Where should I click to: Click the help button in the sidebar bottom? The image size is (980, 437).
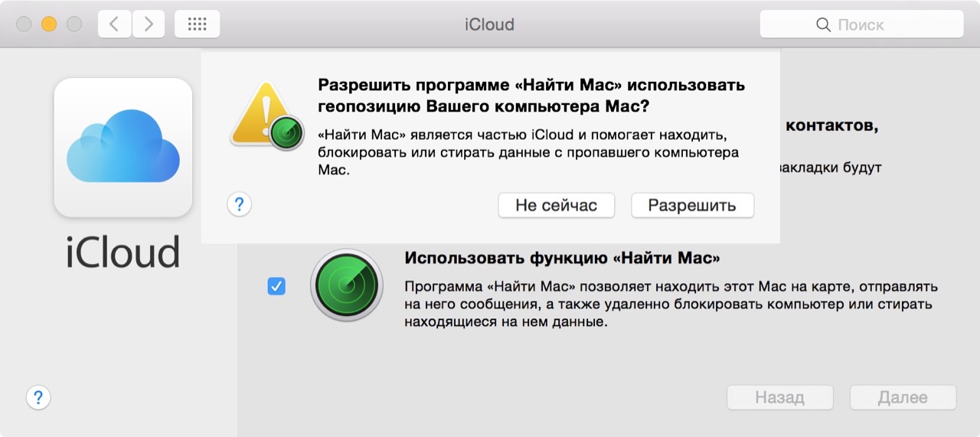(38, 397)
